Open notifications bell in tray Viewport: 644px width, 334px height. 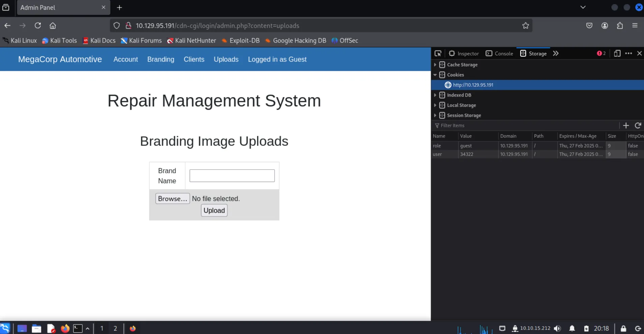(572, 328)
